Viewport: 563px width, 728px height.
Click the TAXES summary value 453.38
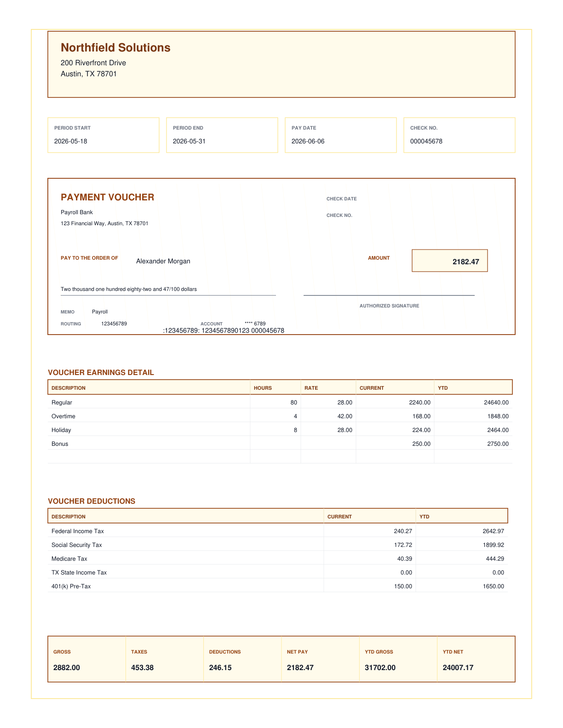tap(143, 668)
